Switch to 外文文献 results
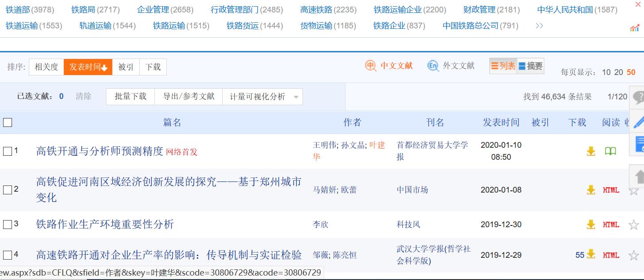The image size is (644, 280). pyautogui.click(x=451, y=66)
